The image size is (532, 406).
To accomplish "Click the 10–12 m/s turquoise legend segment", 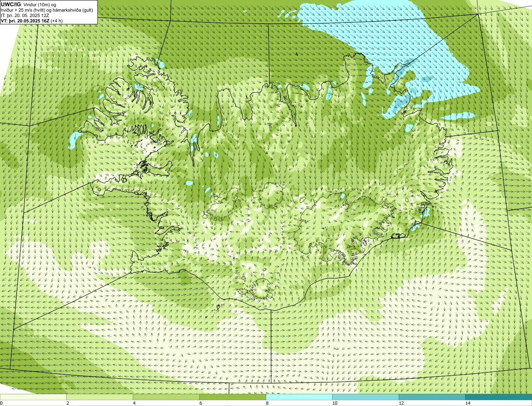I will [x=366, y=397].
